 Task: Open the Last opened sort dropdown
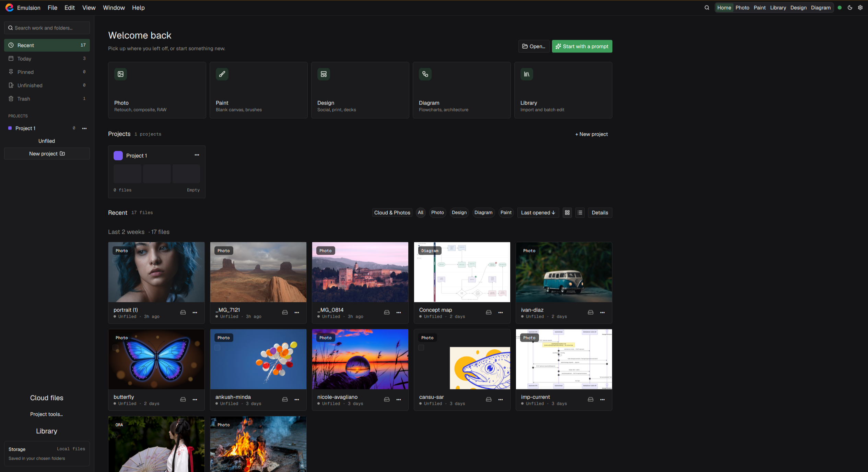538,213
